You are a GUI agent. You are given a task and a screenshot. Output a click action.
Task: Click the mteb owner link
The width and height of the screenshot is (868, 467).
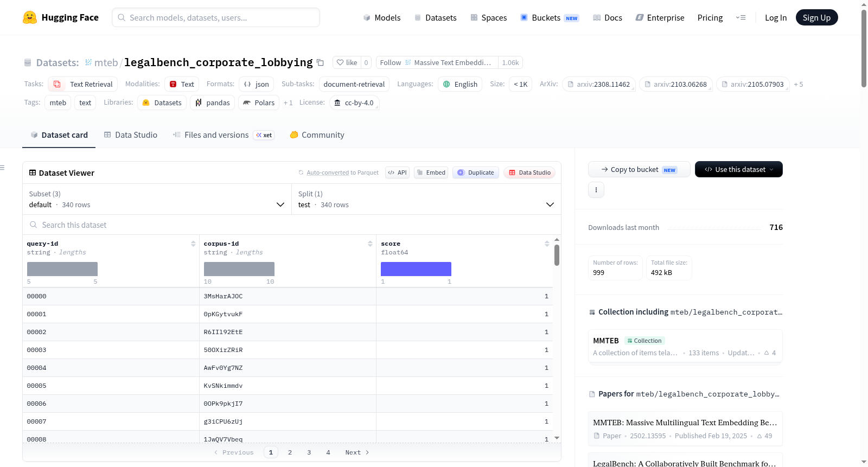tap(106, 63)
